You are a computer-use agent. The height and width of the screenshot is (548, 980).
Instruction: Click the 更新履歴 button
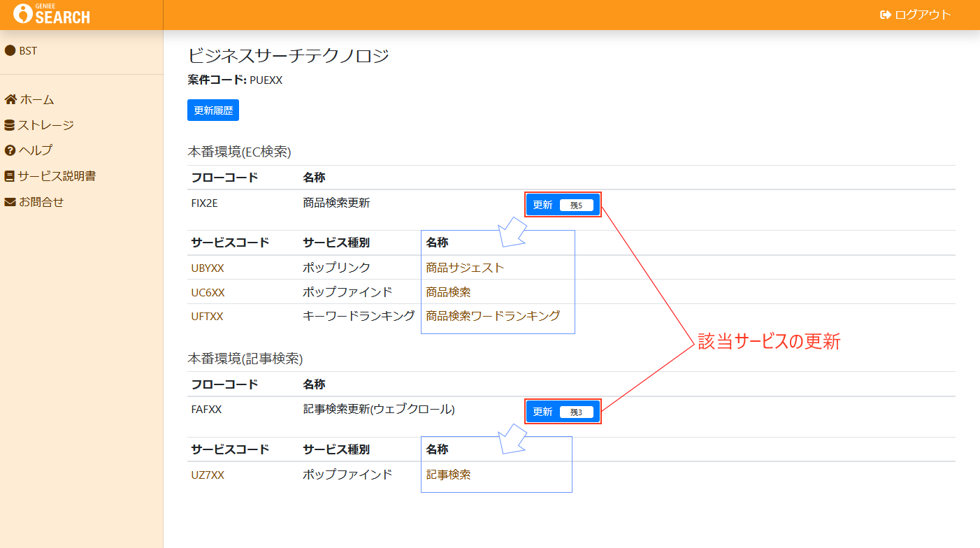pos(213,110)
